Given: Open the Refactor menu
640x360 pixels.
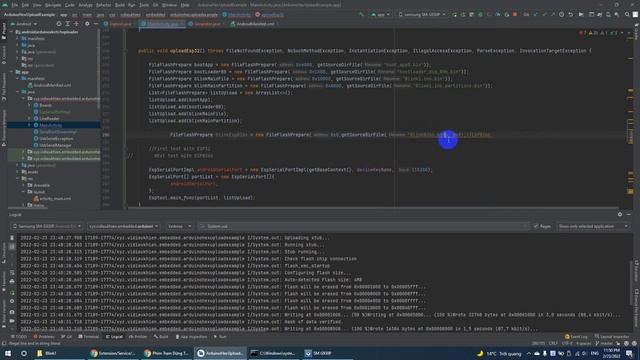Looking at the screenshot, I should tap(103, 5).
